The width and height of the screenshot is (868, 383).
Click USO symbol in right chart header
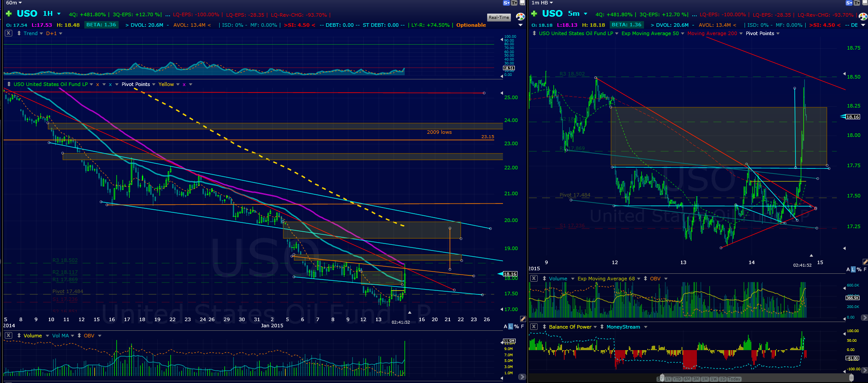point(552,14)
